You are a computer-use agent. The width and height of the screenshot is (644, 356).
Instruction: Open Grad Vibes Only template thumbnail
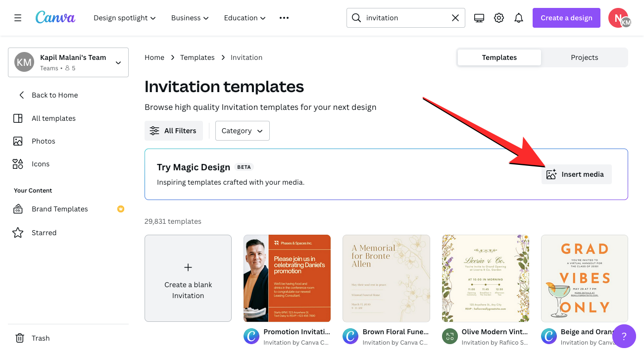[584, 278]
